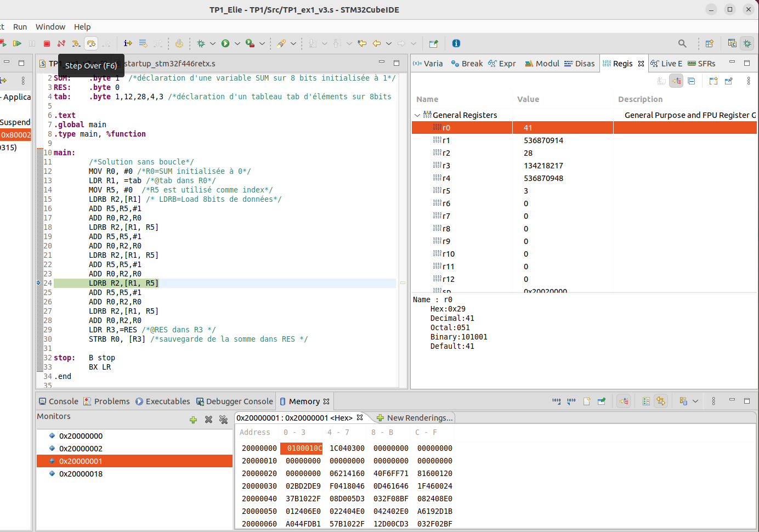Open the Debug launch dropdown arrow
Viewport: 759px width, 532px height.
coord(213,43)
